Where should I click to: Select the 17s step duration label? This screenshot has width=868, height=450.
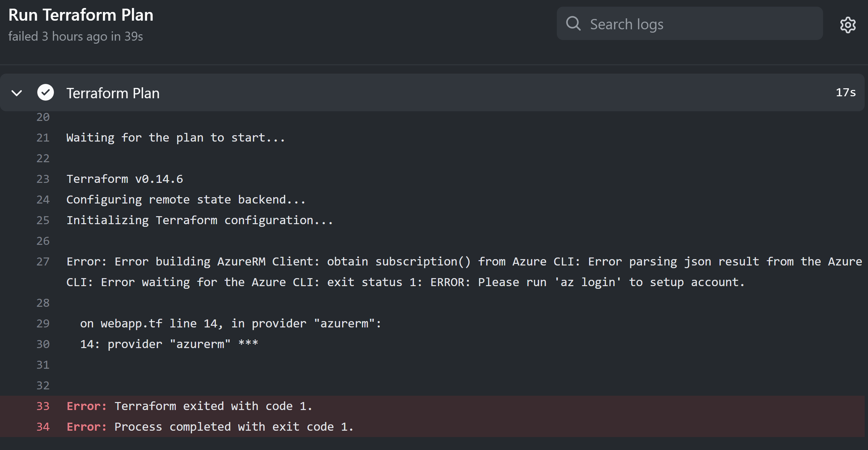[x=846, y=92]
